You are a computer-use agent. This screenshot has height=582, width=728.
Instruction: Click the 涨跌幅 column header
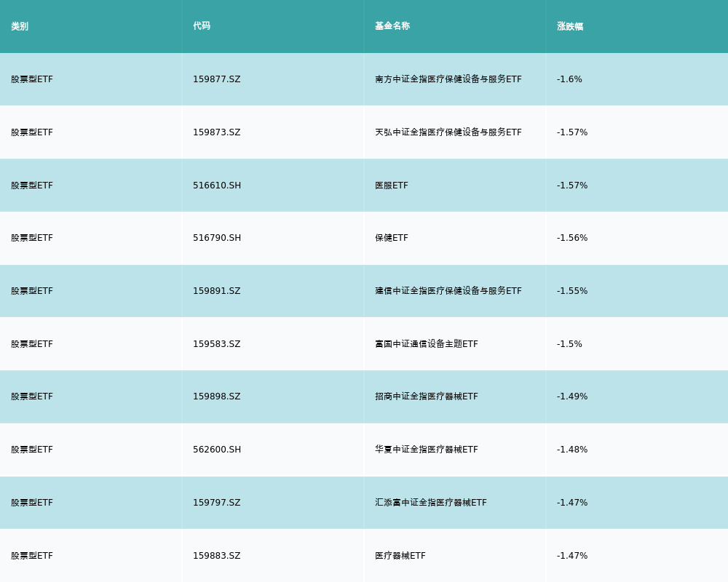coord(570,26)
